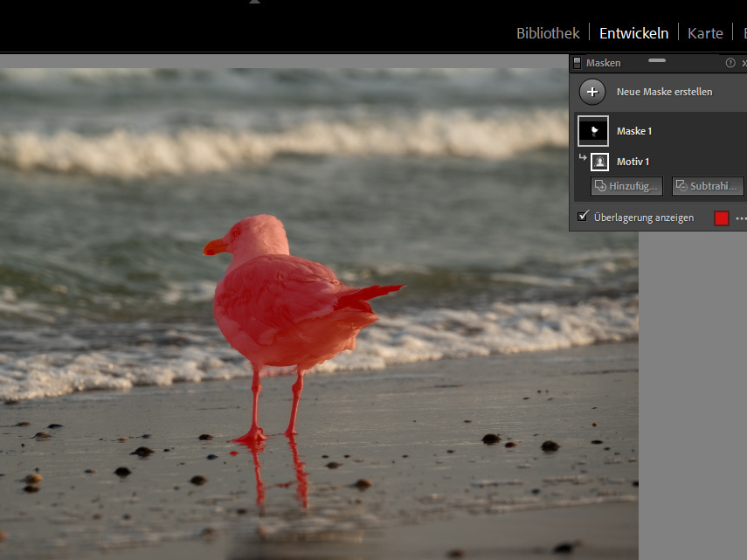Click the plus icon to create mask

point(592,92)
